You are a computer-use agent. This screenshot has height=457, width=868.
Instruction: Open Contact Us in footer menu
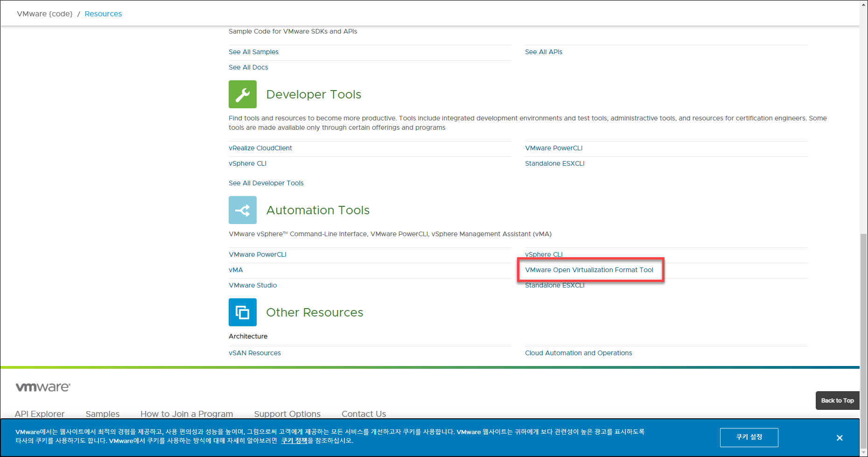click(364, 414)
